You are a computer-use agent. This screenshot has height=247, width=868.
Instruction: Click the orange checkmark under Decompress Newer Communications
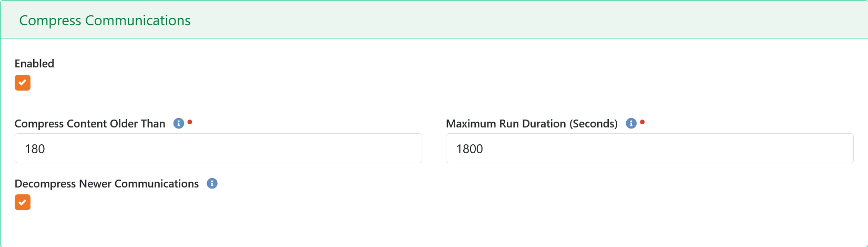[23, 202]
